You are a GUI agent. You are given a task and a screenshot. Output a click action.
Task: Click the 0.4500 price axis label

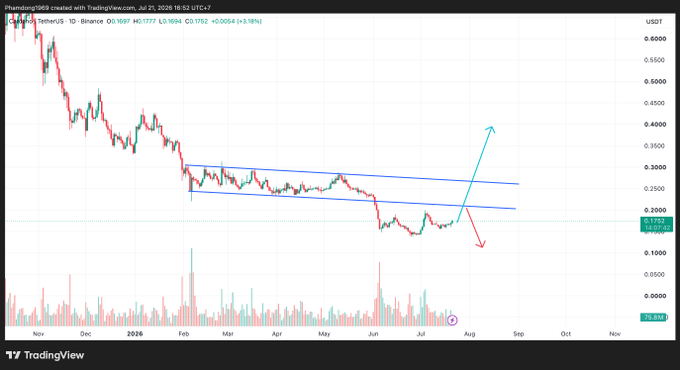pos(654,103)
